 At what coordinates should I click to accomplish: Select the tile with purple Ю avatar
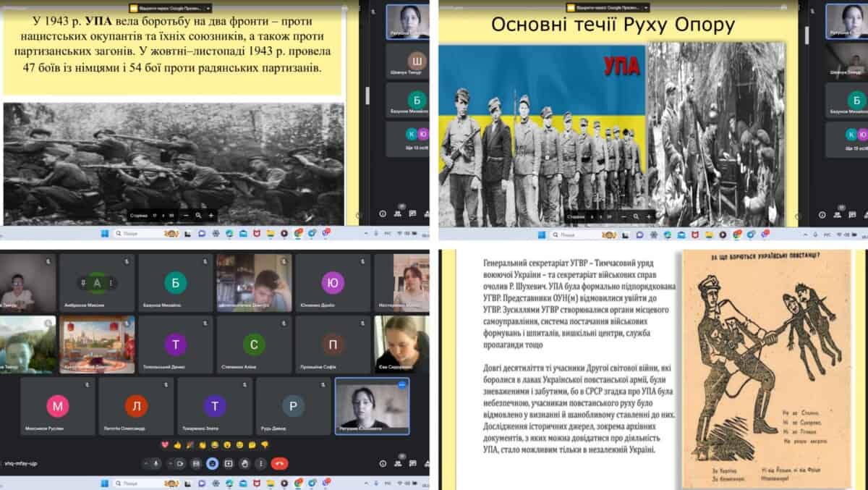pyautogui.click(x=333, y=282)
